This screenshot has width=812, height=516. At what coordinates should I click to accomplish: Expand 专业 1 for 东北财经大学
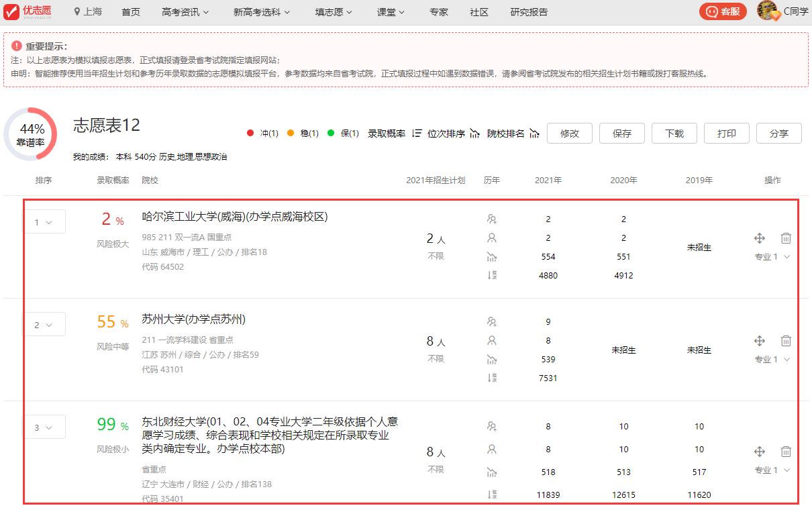(x=772, y=470)
